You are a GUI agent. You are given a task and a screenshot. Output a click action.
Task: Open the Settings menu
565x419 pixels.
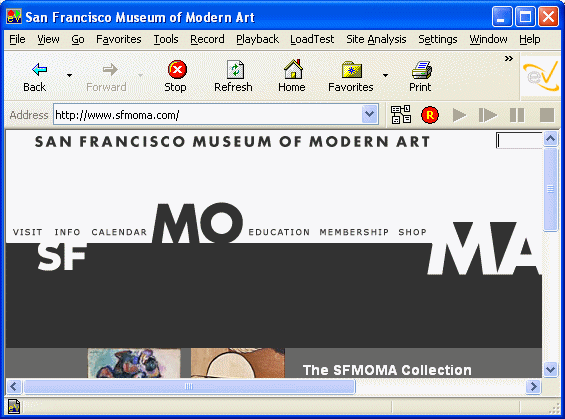pyautogui.click(x=437, y=39)
